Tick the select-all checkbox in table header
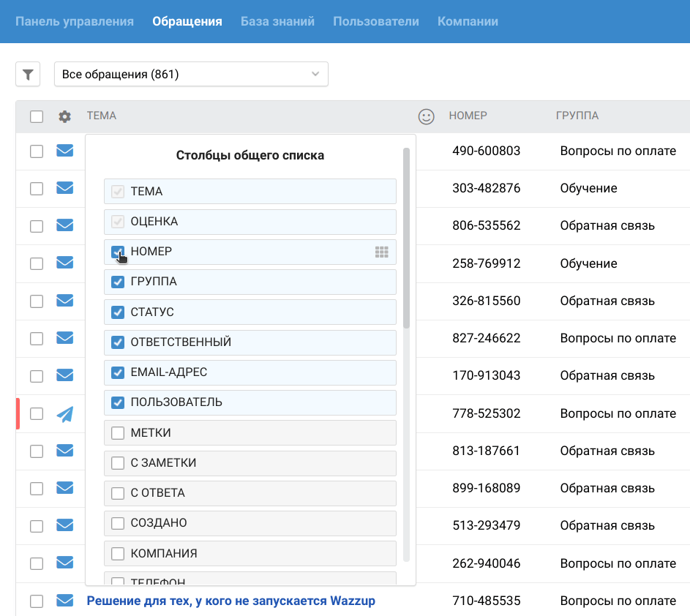The height and width of the screenshot is (616, 690). [37, 116]
